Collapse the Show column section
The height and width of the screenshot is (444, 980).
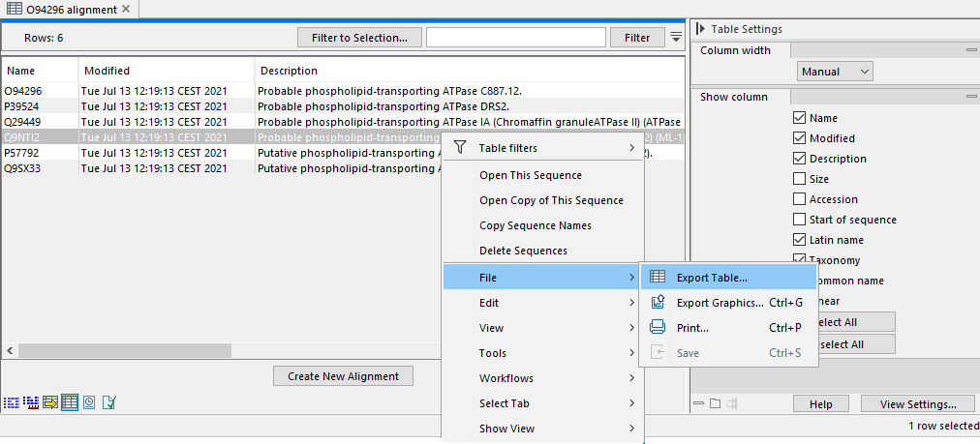971,97
